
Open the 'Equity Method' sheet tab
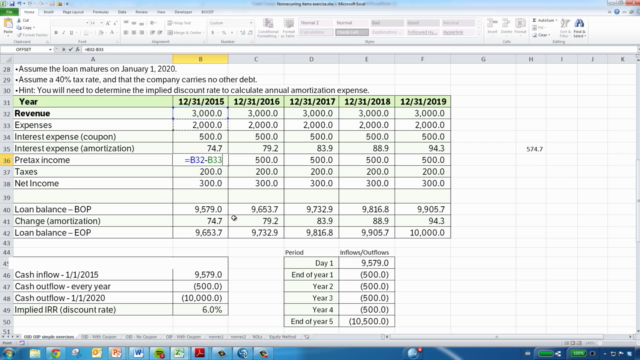(x=282, y=337)
